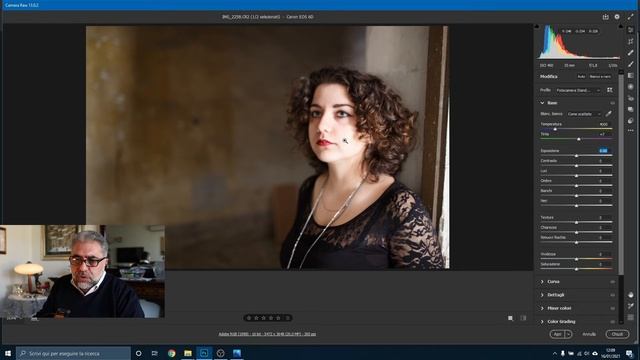This screenshot has width=640, height=360.
Task: Click the Windows taskbar search box
Action: pyautogui.click(x=73, y=353)
